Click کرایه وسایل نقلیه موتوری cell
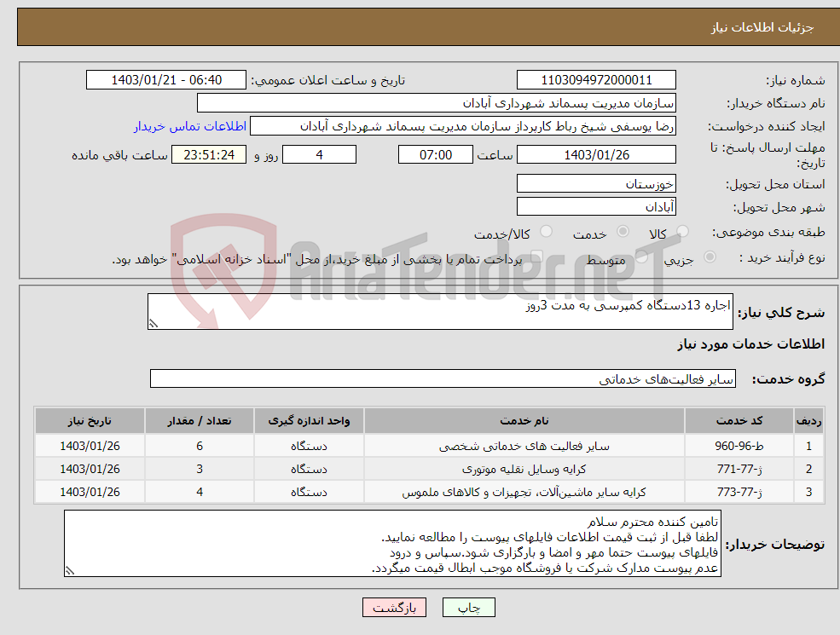This screenshot has height=635, width=840. pyautogui.click(x=524, y=469)
